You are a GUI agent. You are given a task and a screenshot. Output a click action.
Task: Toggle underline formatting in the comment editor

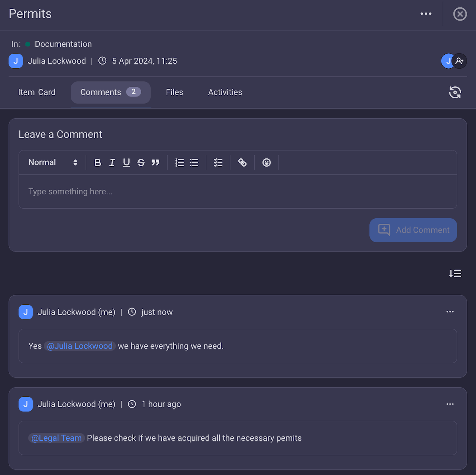point(126,162)
